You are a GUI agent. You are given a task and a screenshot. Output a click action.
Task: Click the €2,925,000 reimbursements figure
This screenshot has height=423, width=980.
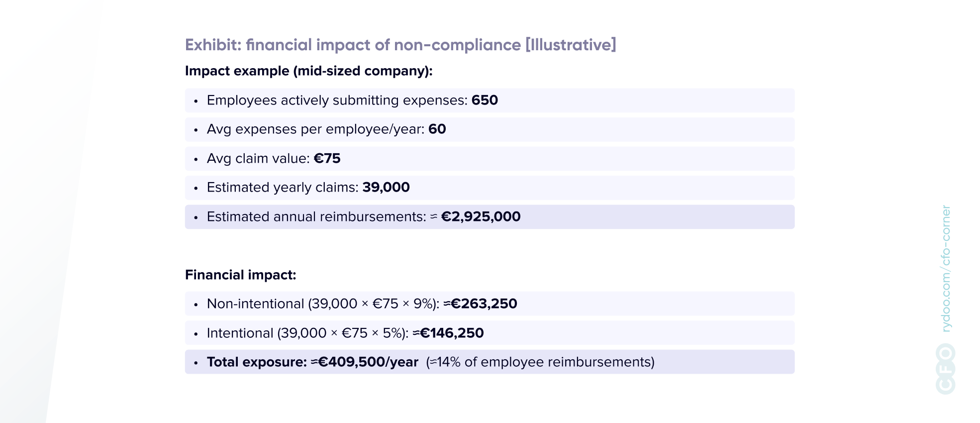481,217
